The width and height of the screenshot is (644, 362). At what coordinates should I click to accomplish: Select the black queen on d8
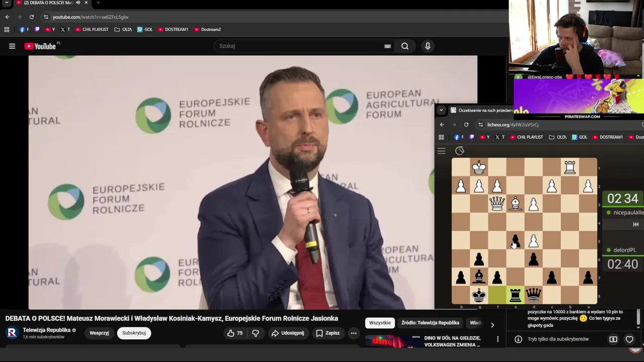pyautogui.click(x=533, y=295)
